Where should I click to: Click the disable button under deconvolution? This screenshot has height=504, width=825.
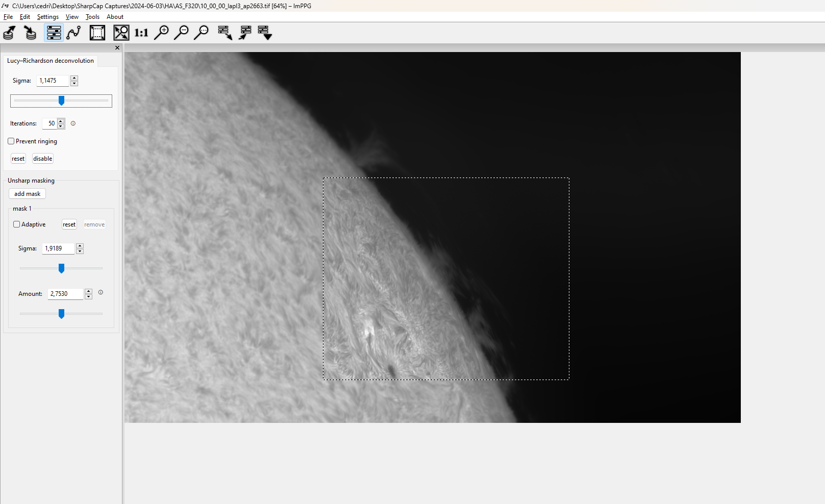[x=43, y=159]
